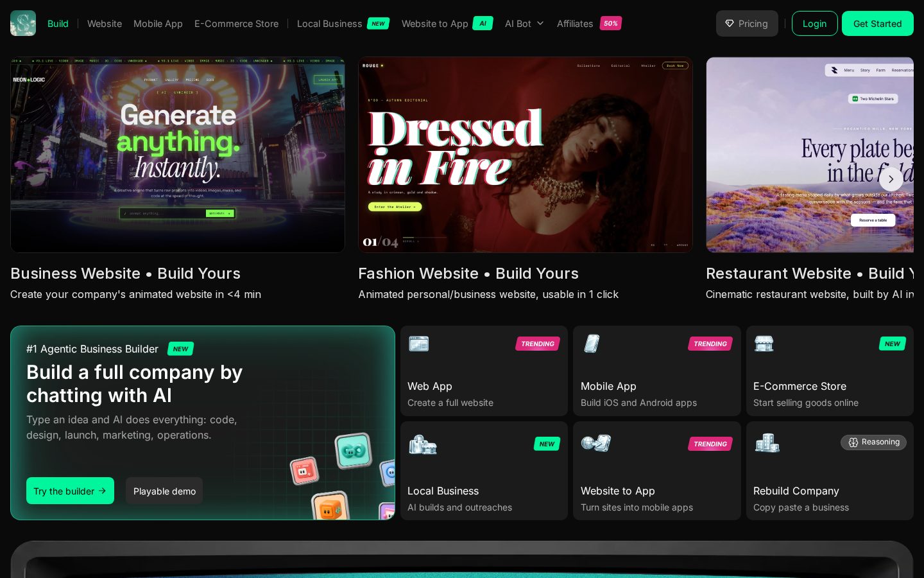Select the Mobile App card title
This screenshot has height=578, width=924.
point(608,386)
